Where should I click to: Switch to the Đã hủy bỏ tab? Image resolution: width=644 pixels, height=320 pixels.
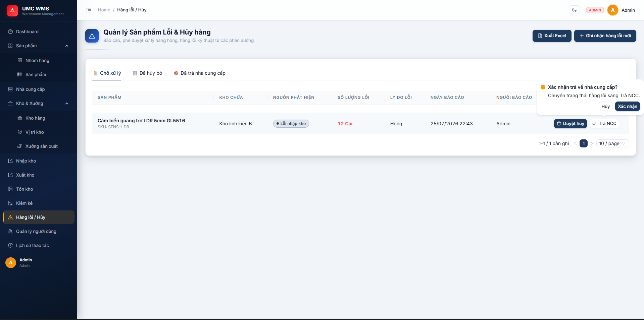pos(147,73)
